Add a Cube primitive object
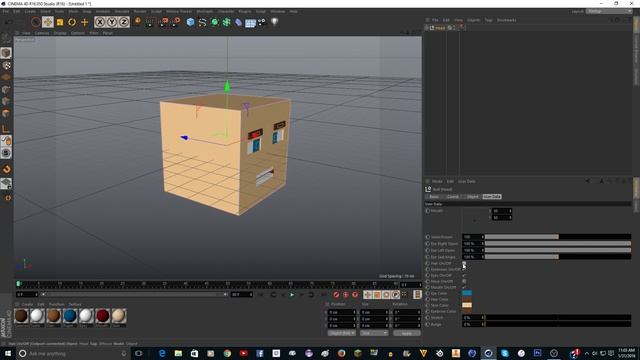The width and height of the screenshot is (640, 360). pos(190,22)
